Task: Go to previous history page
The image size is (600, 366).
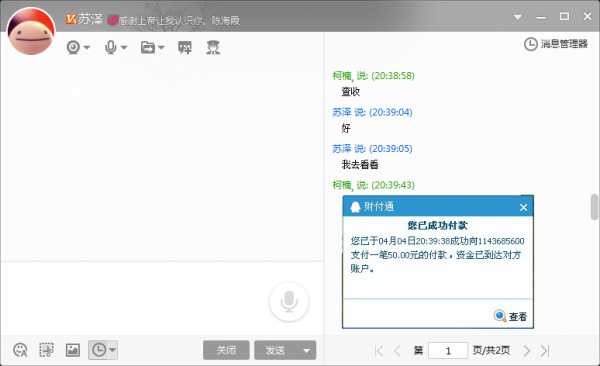Action: 397,351
